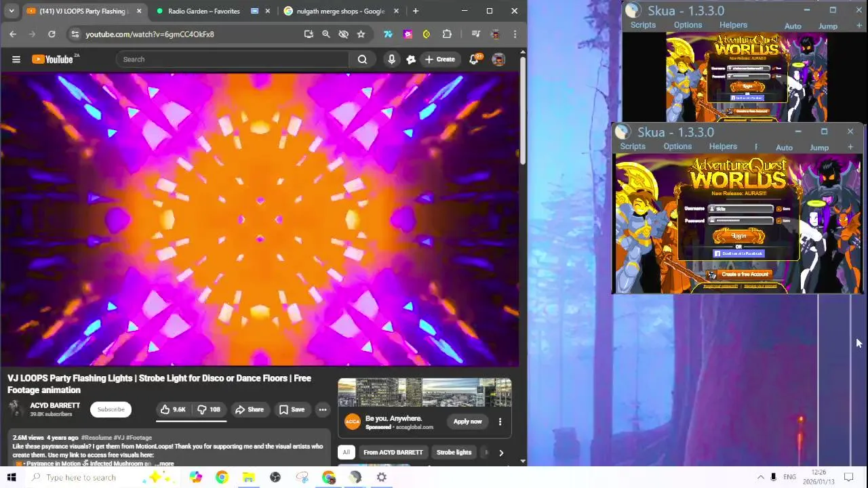This screenshot has width=868, height=488.
Task: Switch to the nulgath merge shops Google tab
Action: [340, 11]
